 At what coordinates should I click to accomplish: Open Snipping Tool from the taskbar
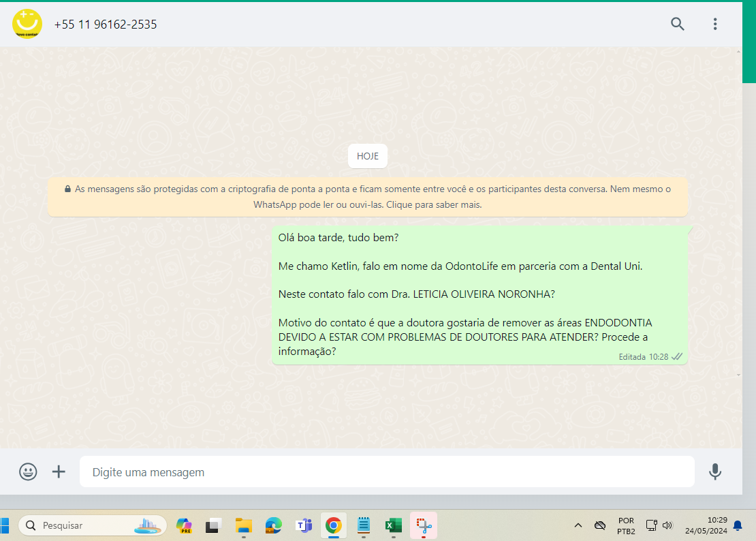(424, 525)
